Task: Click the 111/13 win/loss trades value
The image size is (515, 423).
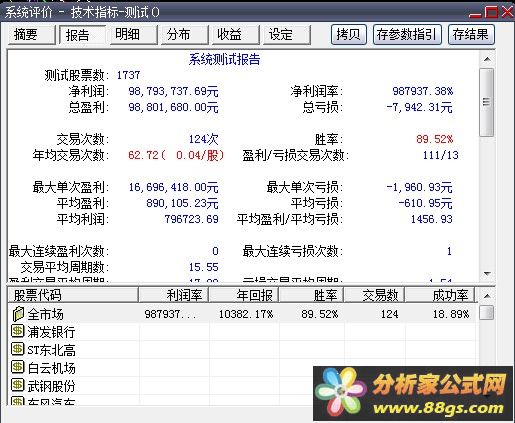Action: click(x=441, y=155)
